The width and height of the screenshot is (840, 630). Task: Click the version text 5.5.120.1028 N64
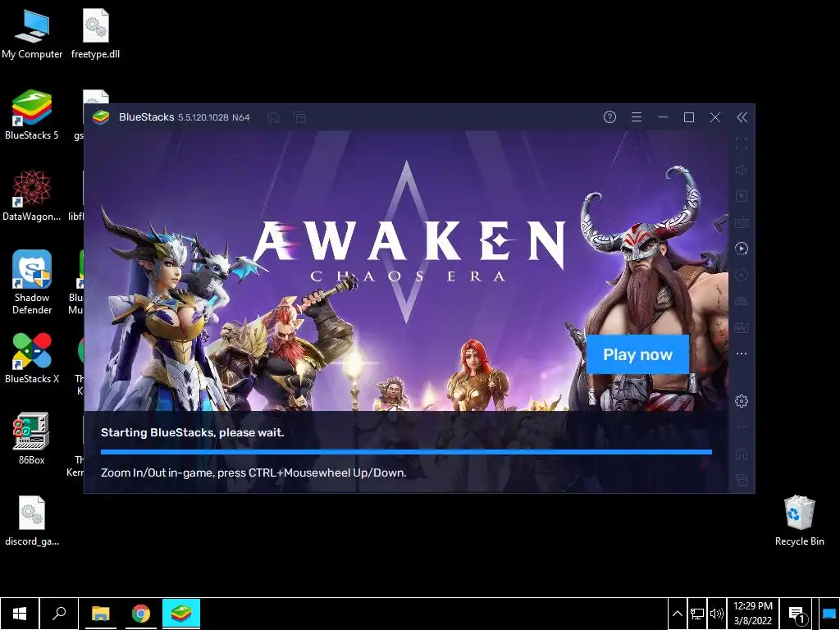pos(214,117)
